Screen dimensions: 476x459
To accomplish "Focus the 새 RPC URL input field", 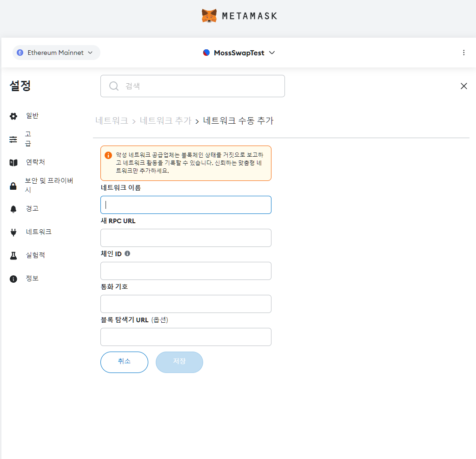I will pyautogui.click(x=186, y=238).
